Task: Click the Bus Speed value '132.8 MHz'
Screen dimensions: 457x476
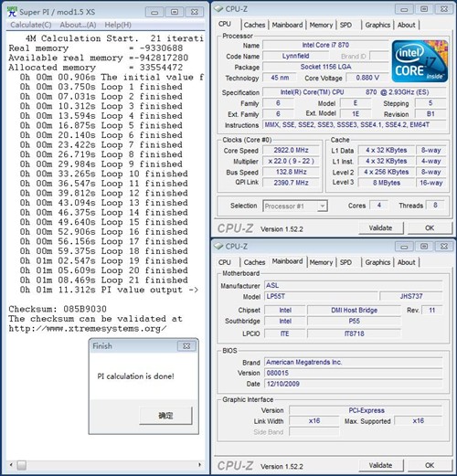Action: (291, 172)
